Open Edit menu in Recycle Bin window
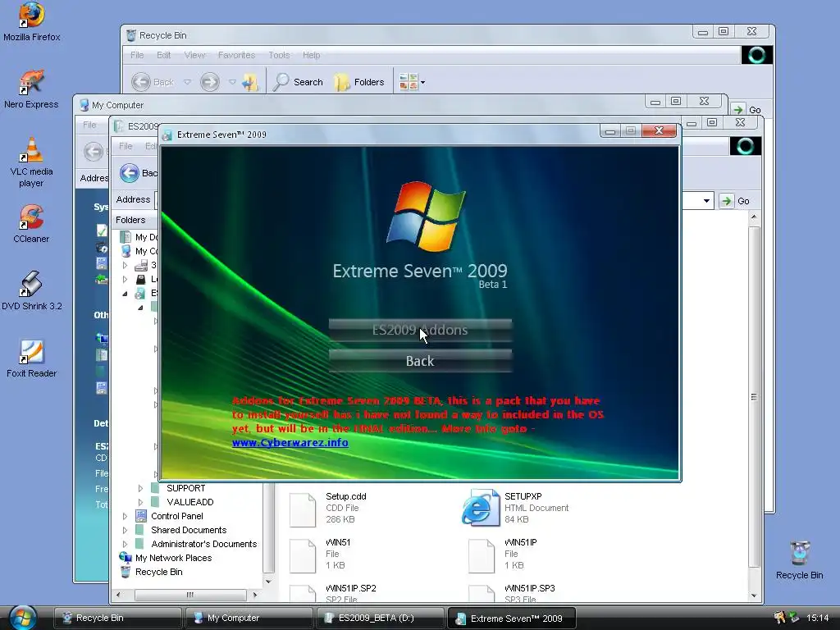The image size is (840, 630). 163,55
